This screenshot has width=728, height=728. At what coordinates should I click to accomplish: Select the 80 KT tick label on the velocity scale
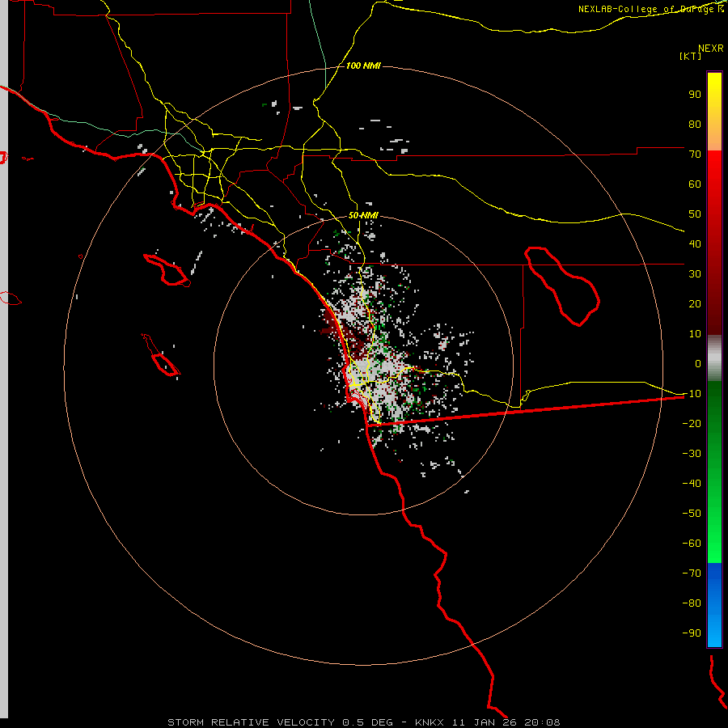(695, 124)
